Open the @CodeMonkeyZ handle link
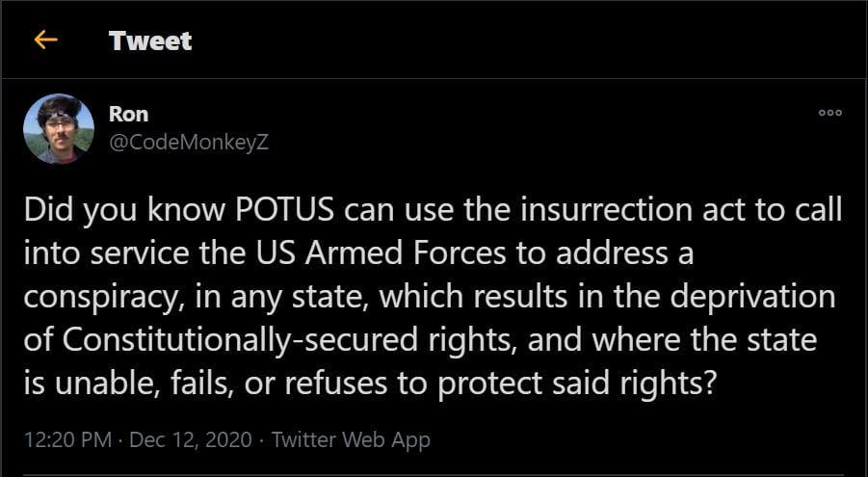This screenshot has height=477, width=868. pos(189,142)
